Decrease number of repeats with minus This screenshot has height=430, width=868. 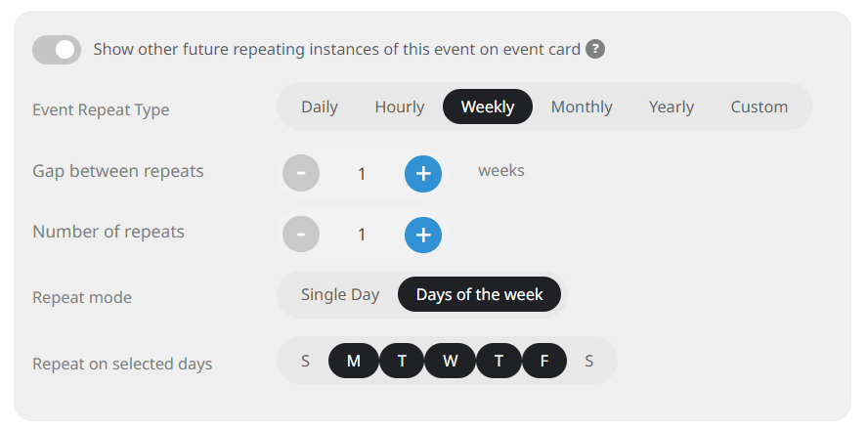tap(301, 235)
